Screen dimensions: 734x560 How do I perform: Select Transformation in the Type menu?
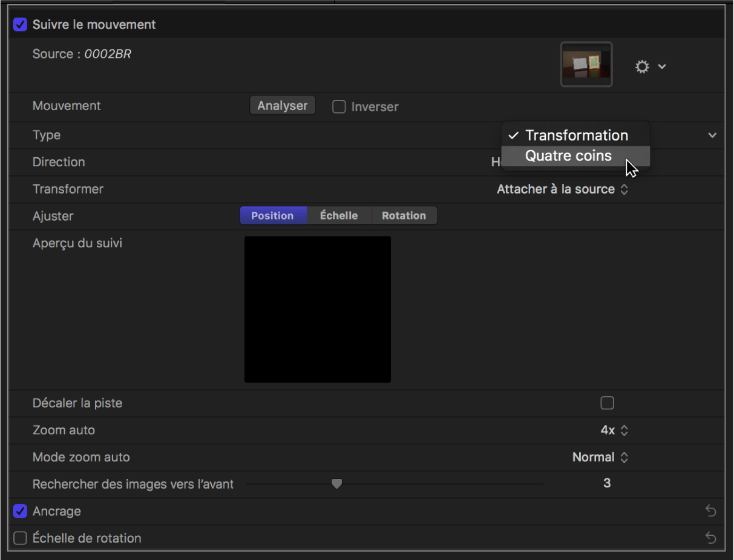(576, 135)
